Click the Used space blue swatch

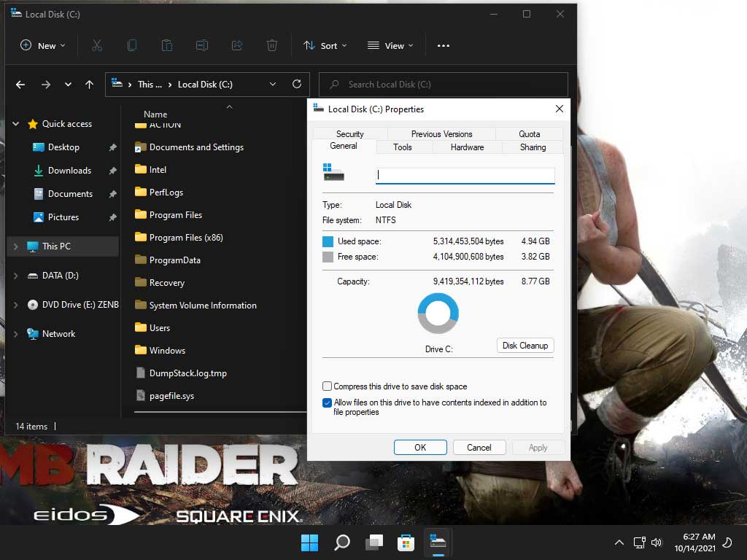tap(328, 241)
